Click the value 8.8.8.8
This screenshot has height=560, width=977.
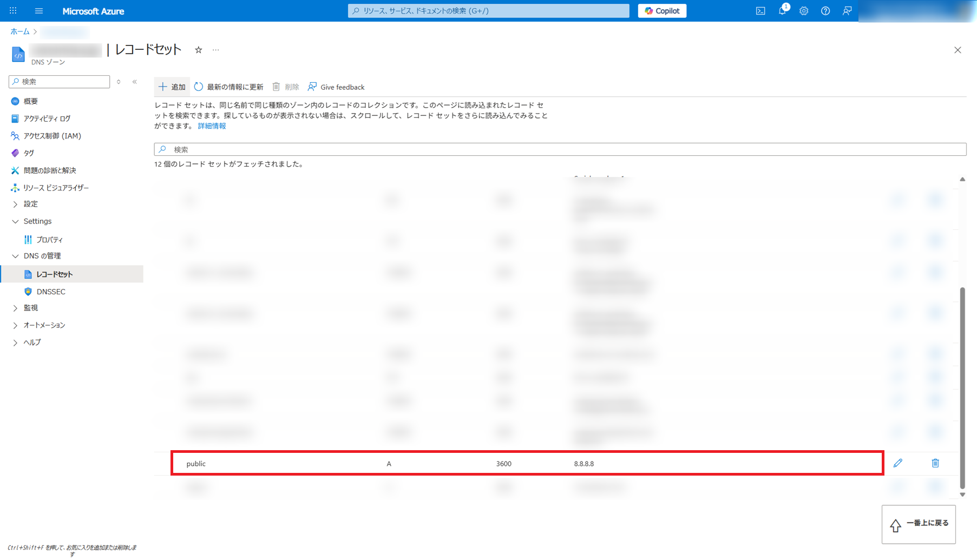(584, 464)
